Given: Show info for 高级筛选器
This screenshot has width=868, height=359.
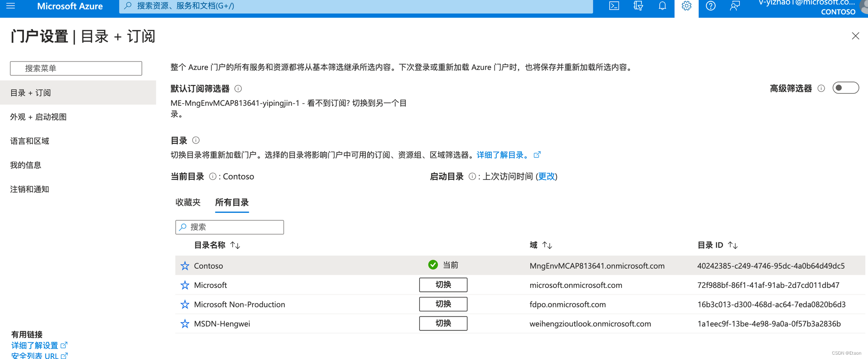Looking at the screenshot, I should tap(821, 88).
